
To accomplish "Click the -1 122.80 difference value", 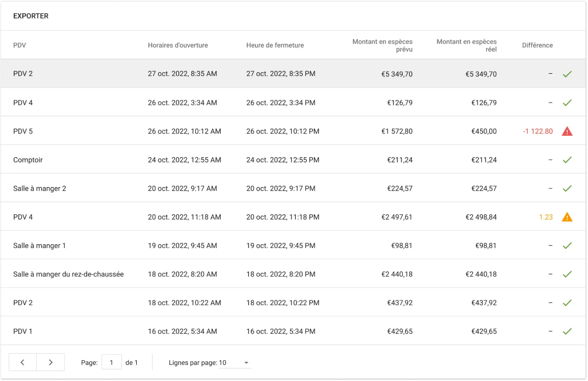I will click(x=538, y=131).
